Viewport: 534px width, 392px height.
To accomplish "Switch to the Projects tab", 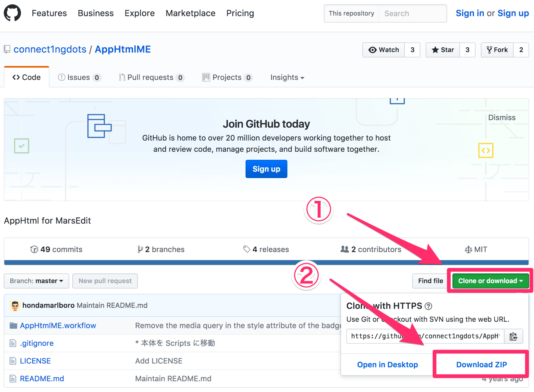I will 227,77.
